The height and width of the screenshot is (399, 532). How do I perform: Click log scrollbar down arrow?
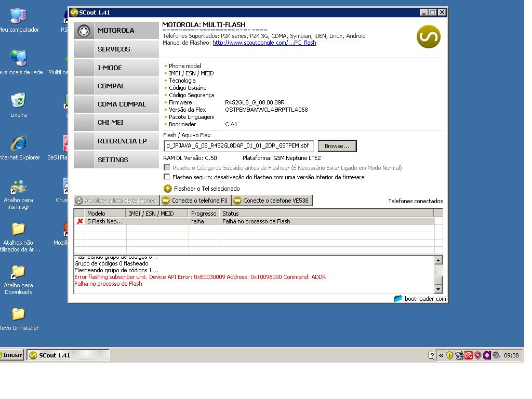(438, 289)
